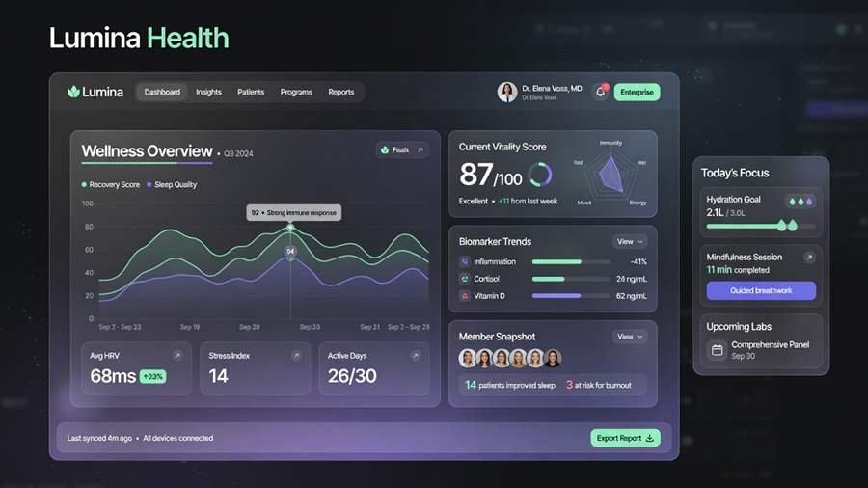Click first member avatar in snapshot
This screenshot has width=868, height=488.
467,359
